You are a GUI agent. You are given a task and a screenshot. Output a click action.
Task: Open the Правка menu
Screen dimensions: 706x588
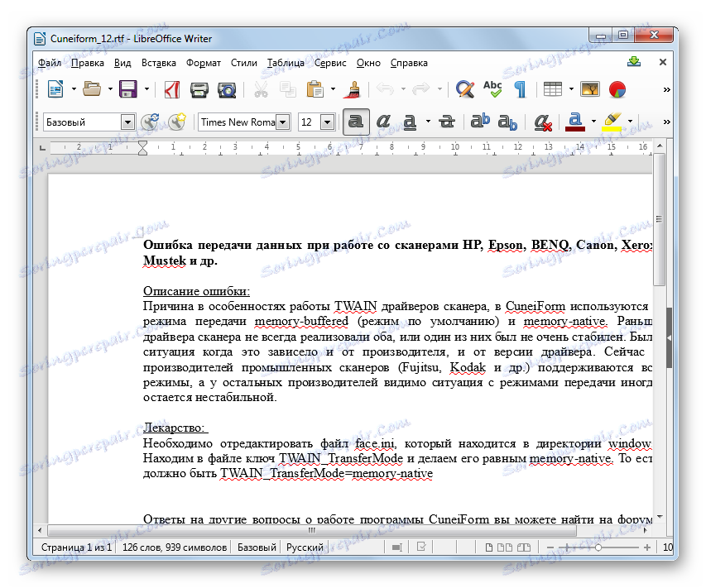pyautogui.click(x=88, y=63)
